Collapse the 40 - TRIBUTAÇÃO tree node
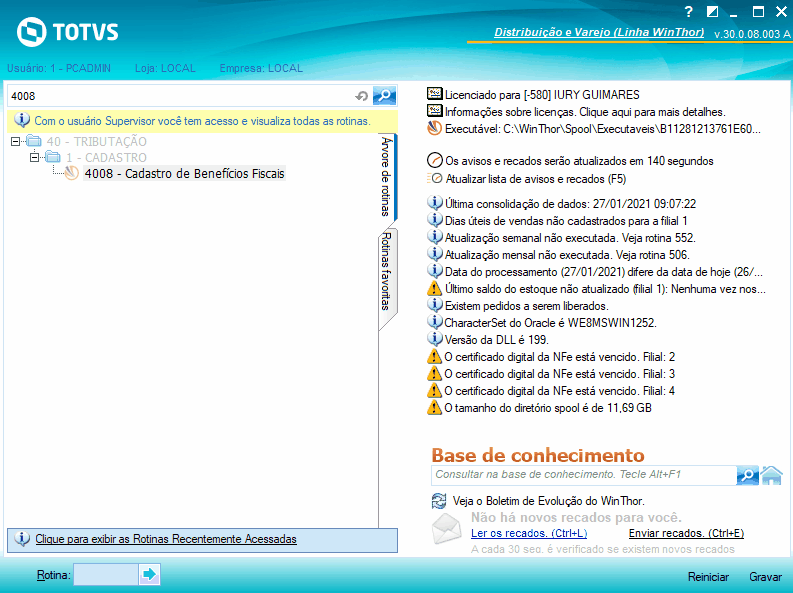The width and height of the screenshot is (793, 593). coord(16,142)
